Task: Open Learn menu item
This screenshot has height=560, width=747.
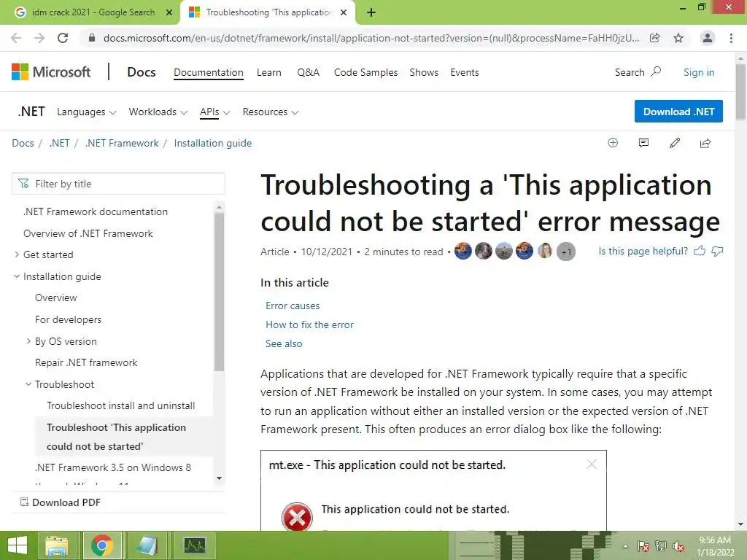Action: pos(268,72)
